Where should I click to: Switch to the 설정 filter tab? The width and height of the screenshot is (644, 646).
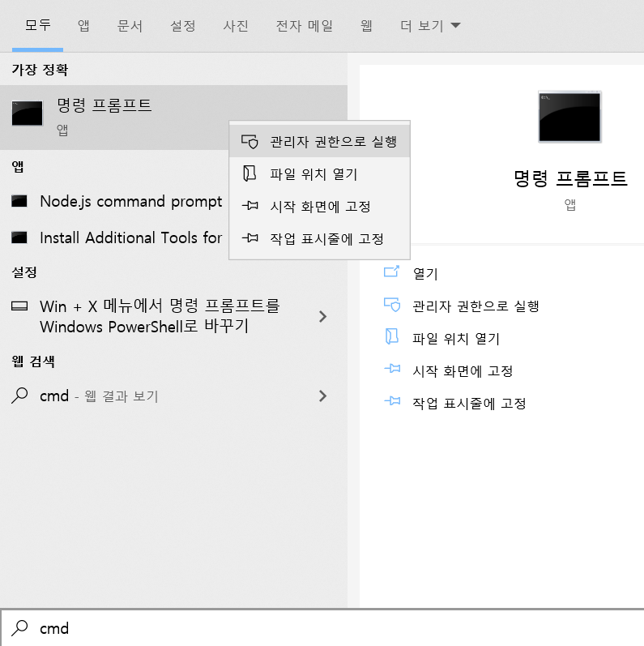pyautogui.click(x=182, y=26)
